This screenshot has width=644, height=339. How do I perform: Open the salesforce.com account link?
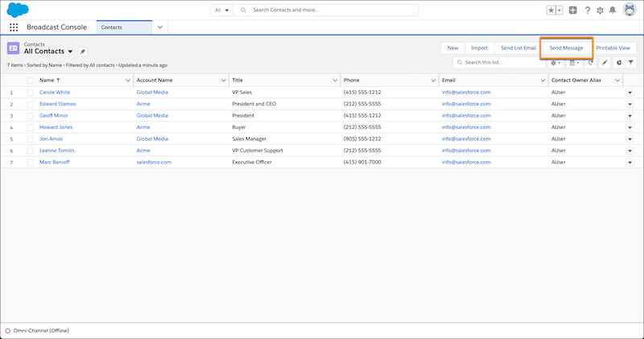(154, 162)
